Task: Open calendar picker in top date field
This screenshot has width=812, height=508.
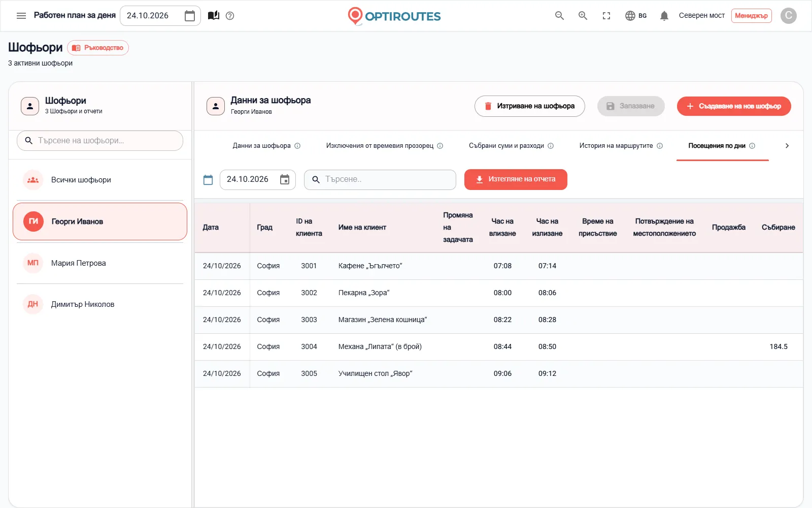Action: (190, 16)
